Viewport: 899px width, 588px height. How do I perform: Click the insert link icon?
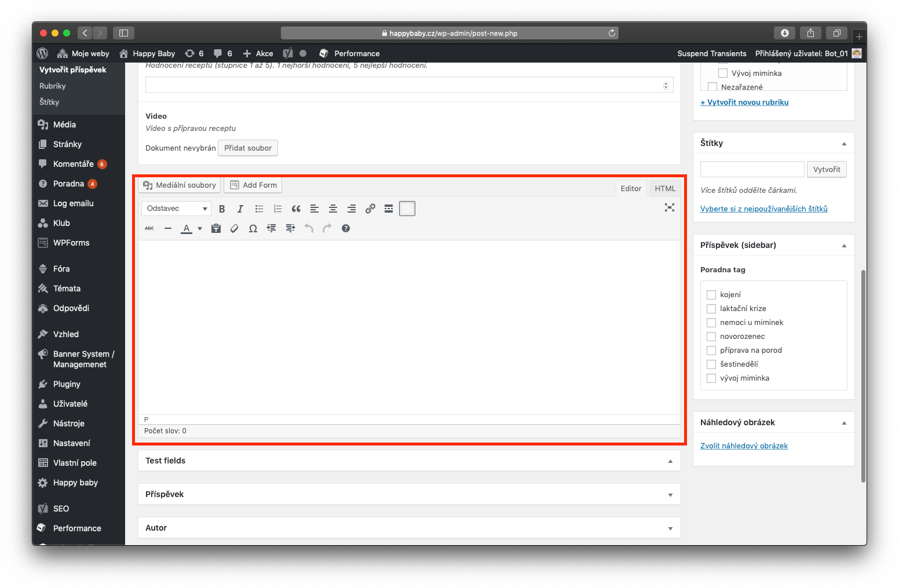pos(370,209)
